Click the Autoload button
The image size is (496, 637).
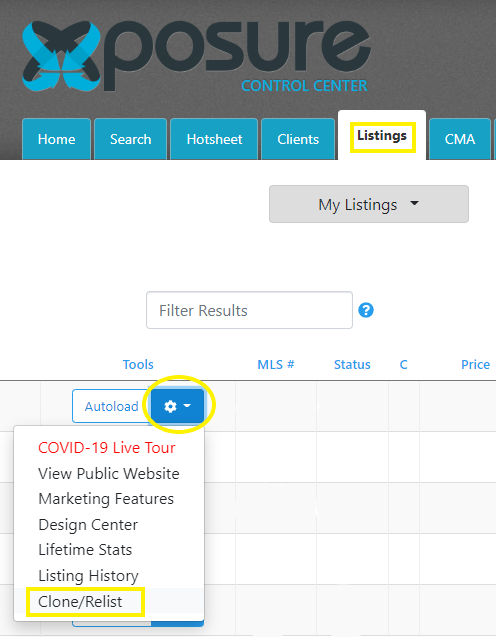click(x=112, y=406)
